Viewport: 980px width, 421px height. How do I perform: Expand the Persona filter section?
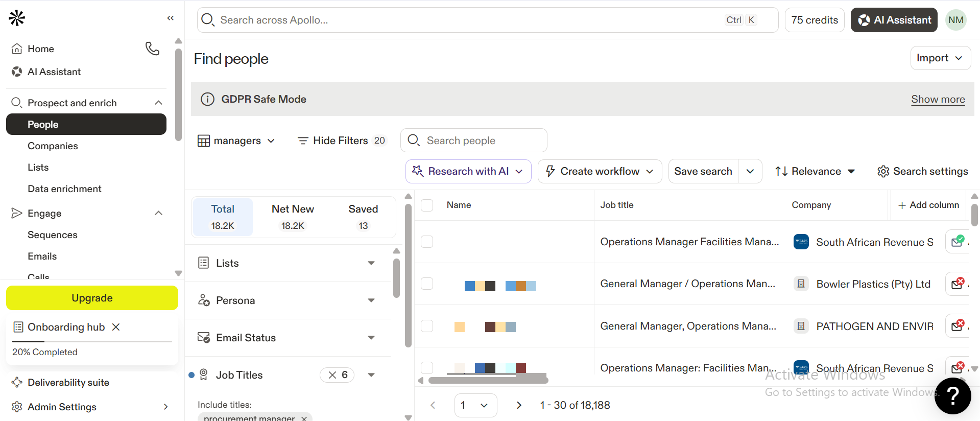click(288, 300)
